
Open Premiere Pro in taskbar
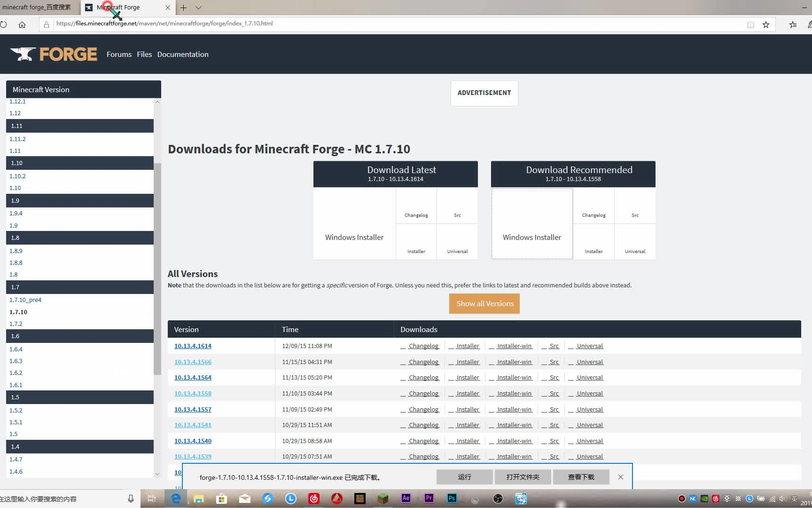(429, 499)
